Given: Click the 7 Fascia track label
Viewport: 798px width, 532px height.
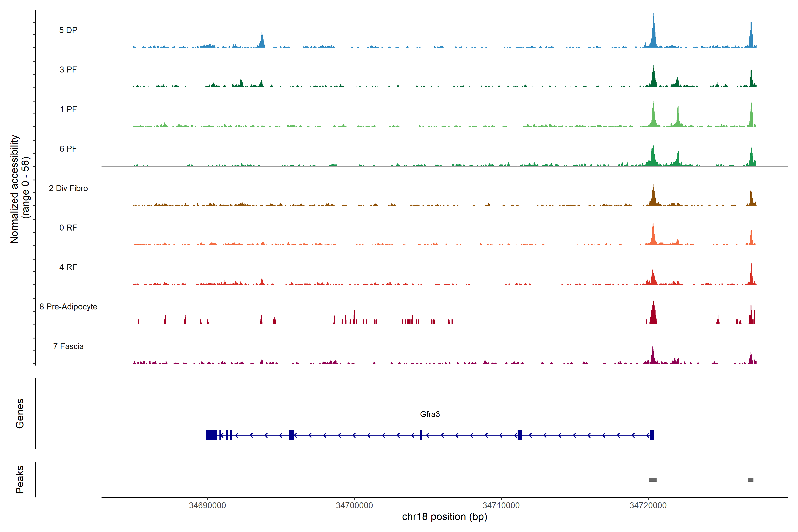Looking at the screenshot, I should click(68, 346).
